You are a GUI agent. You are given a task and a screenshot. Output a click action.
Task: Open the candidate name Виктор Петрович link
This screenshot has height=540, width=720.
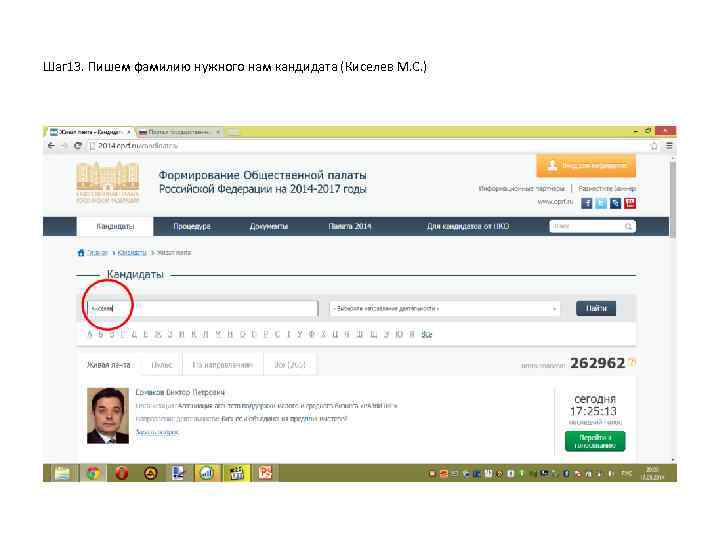[x=180, y=393]
